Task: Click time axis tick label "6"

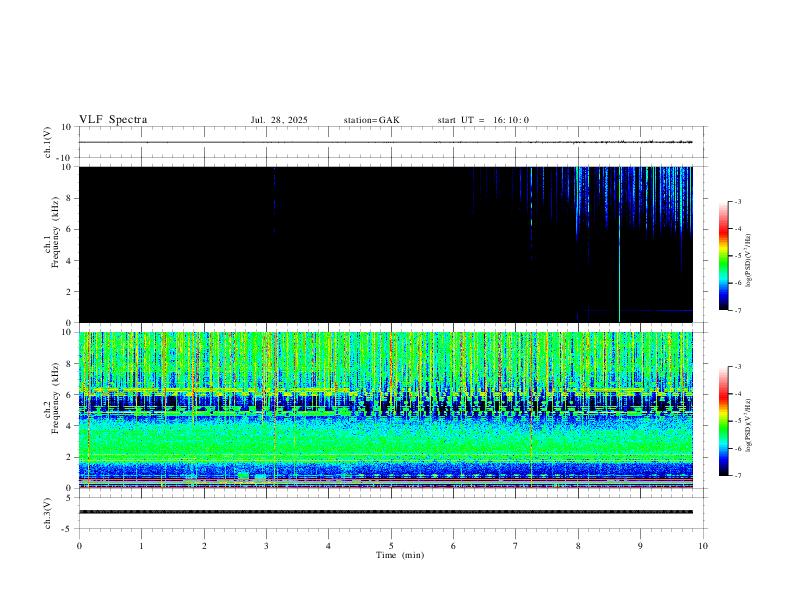Action: [453, 546]
